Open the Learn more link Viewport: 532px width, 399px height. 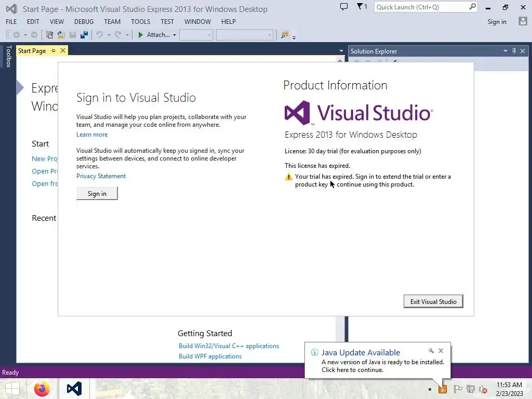92,135
